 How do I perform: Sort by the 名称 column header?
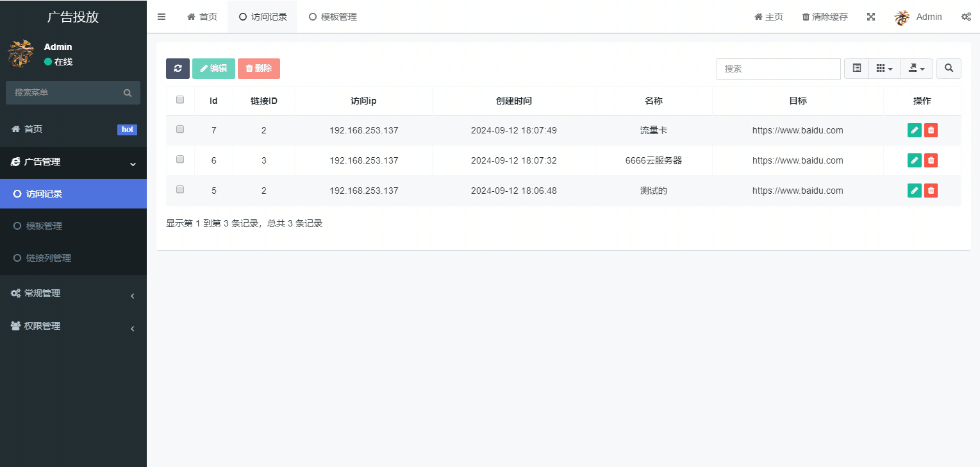point(654,101)
